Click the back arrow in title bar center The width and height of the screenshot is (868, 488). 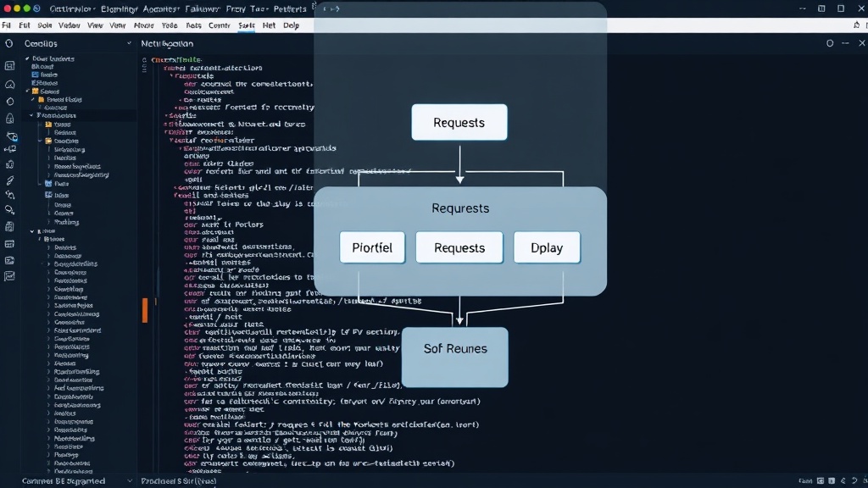coord(325,8)
